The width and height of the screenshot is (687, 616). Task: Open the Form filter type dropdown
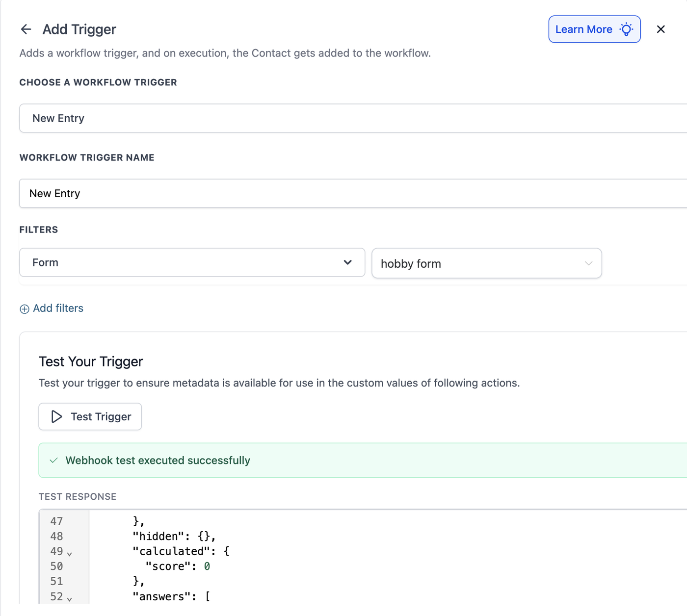click(192, 262)
